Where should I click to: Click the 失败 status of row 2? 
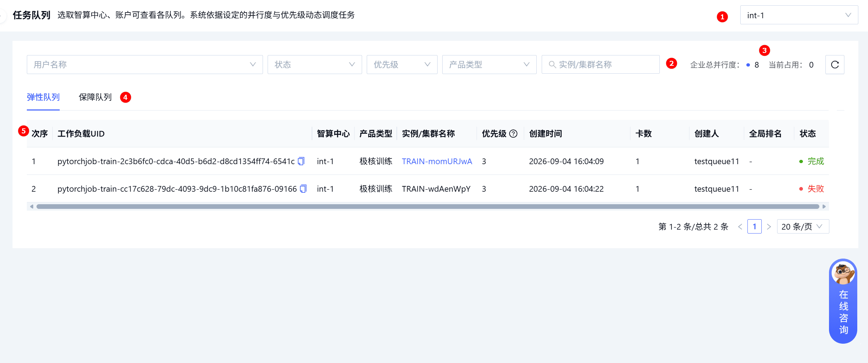tap(812, 188)
